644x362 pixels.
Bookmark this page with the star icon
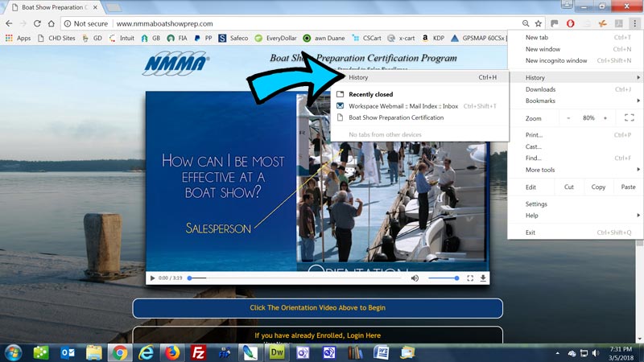(x=538, y=23)
